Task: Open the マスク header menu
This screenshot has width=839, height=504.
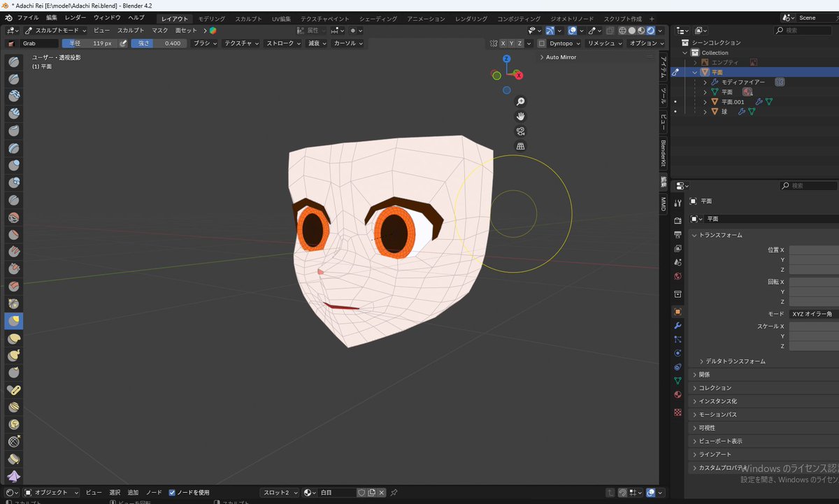Action: [160, 31]
